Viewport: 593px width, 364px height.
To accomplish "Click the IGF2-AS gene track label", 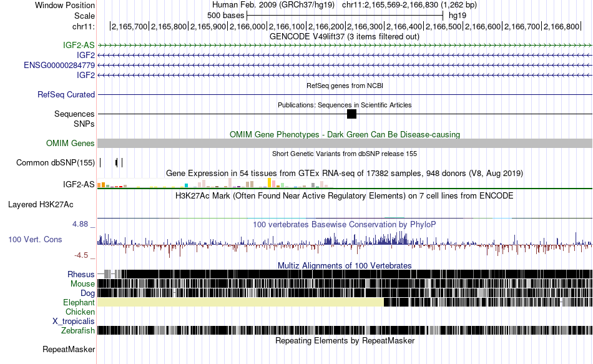I will tap(79, 45).
